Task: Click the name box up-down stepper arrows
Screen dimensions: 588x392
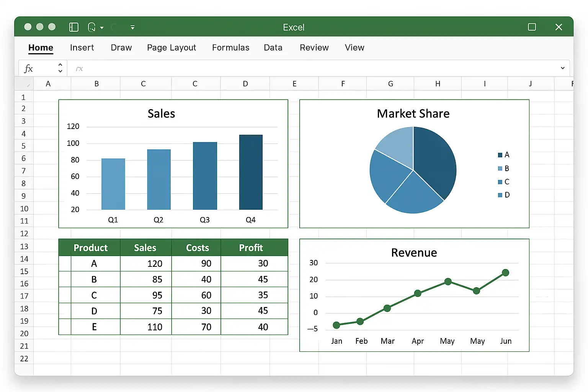Action: (x=60, y=68)
